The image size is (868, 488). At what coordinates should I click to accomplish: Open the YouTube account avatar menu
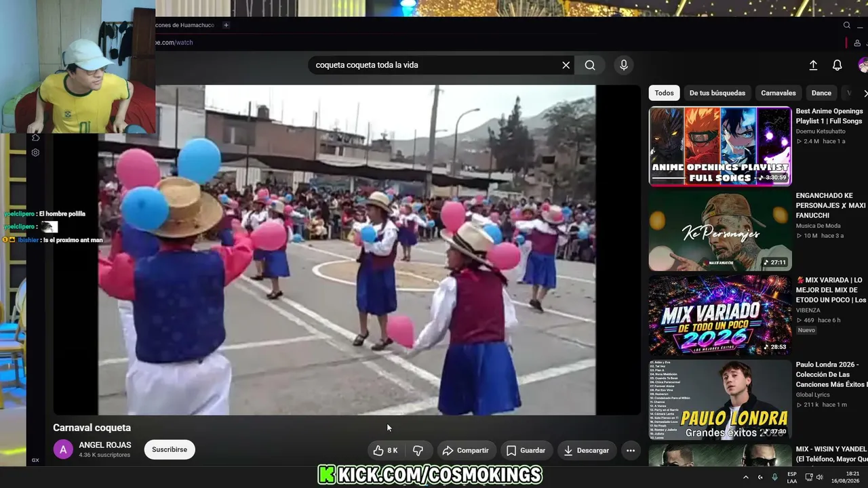pyautogui.click(x=863, y=65)
